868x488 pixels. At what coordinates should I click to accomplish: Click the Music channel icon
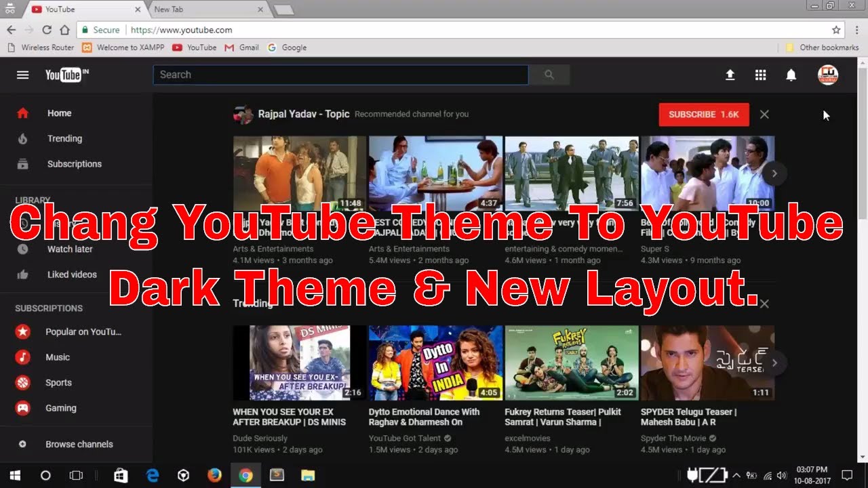pyautogui.click(x=23, y=357)
